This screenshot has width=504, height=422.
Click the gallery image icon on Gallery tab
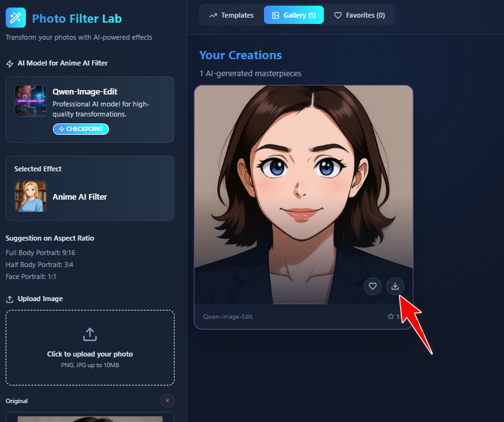coord(274,15)
